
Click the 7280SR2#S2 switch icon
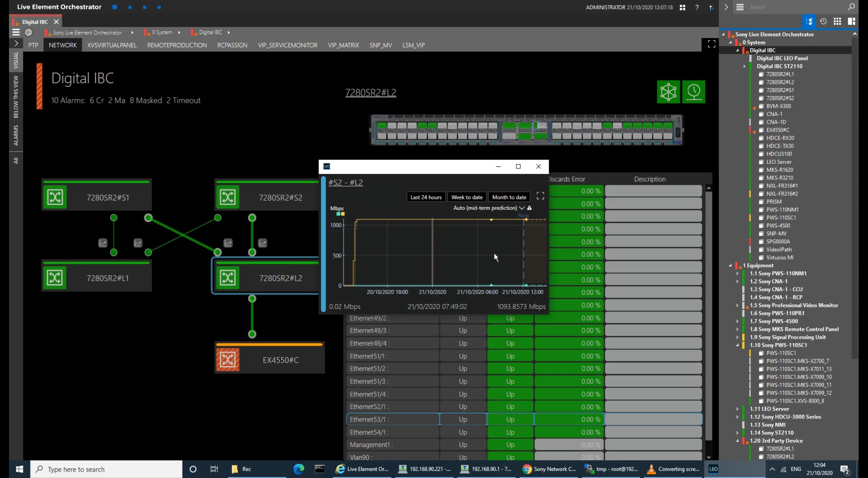click(x=228, y=197)
